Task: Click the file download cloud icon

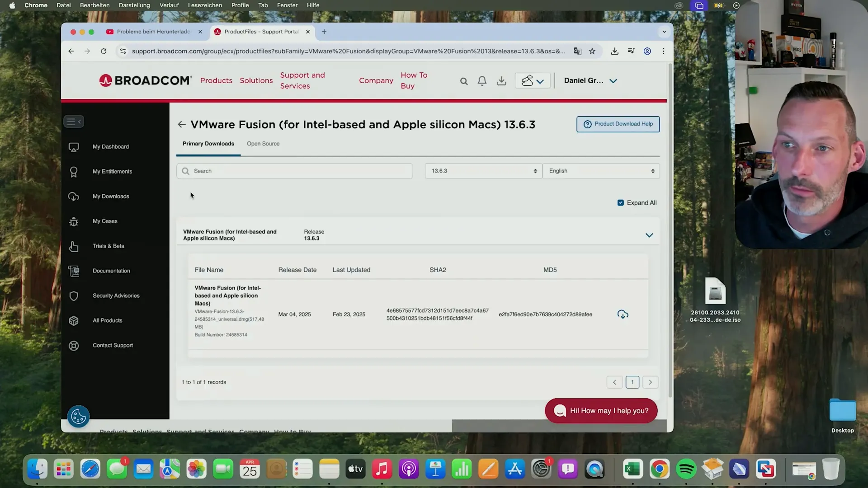Action: [x=623, y=314]
